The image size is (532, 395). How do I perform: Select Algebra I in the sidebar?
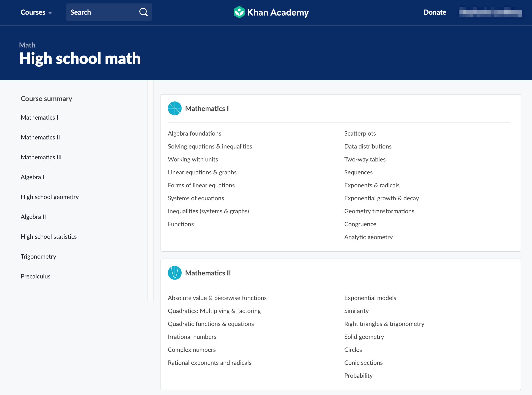pyautogui.click(x=33, y=177)
